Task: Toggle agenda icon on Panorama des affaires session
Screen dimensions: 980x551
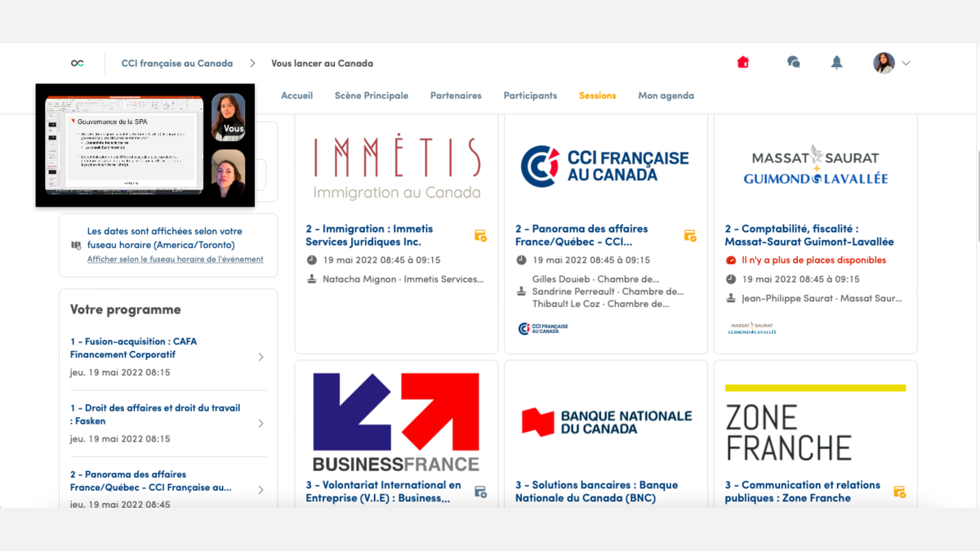Action: tap(690, 236)
